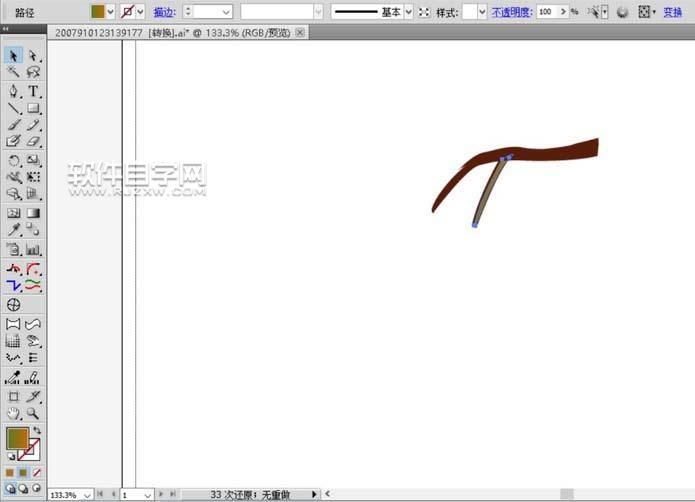Viewport: 695px width, 502px height.
Task: Select the Magic Wand tool
Action: (14, 73)
